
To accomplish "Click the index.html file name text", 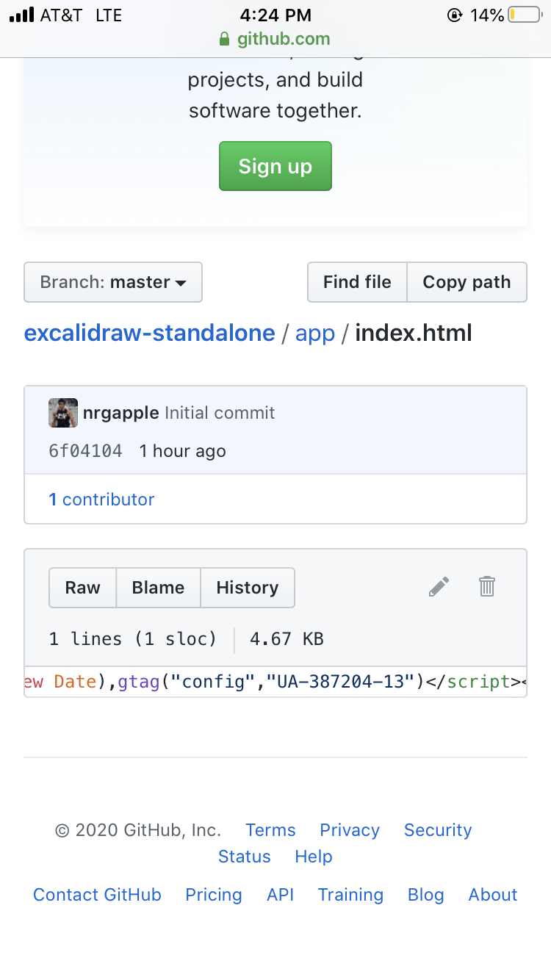I will pyautogui.click(x=414, y=334).
